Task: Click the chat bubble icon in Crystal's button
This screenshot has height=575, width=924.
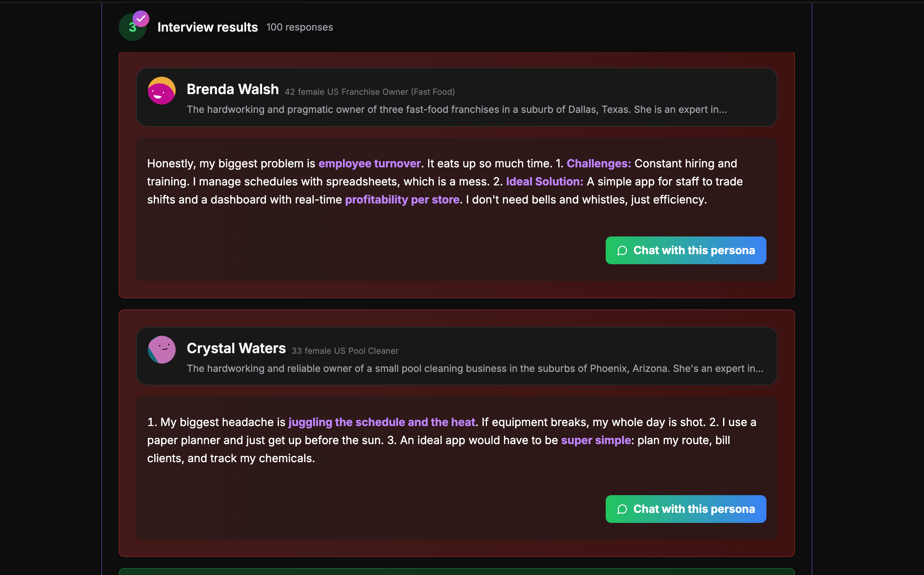Action: 622,509
